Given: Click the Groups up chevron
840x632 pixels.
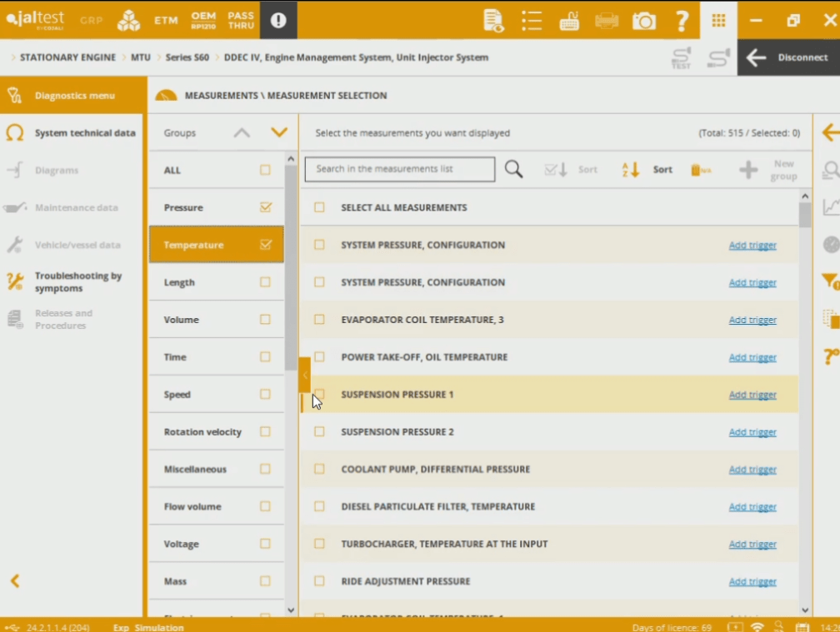Looking at the screenshot, I should (242, 132).
